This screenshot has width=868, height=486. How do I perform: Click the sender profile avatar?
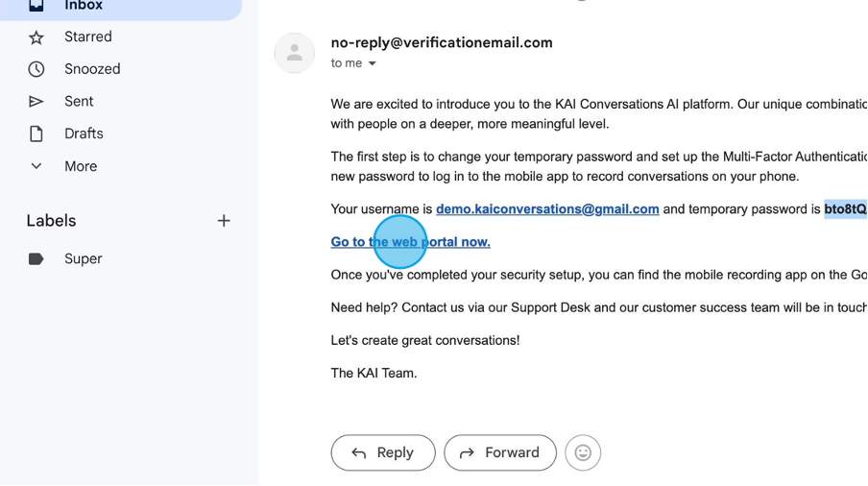click(x=295, y=53)
